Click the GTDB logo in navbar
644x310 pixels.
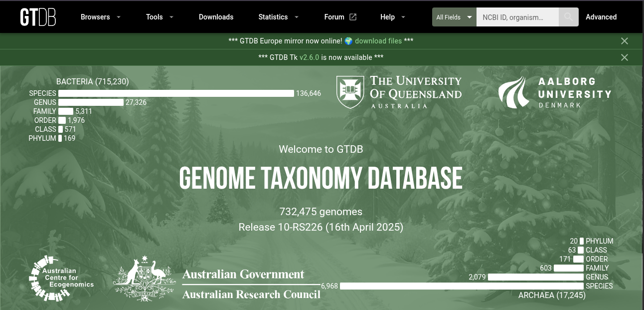point(38,17)
